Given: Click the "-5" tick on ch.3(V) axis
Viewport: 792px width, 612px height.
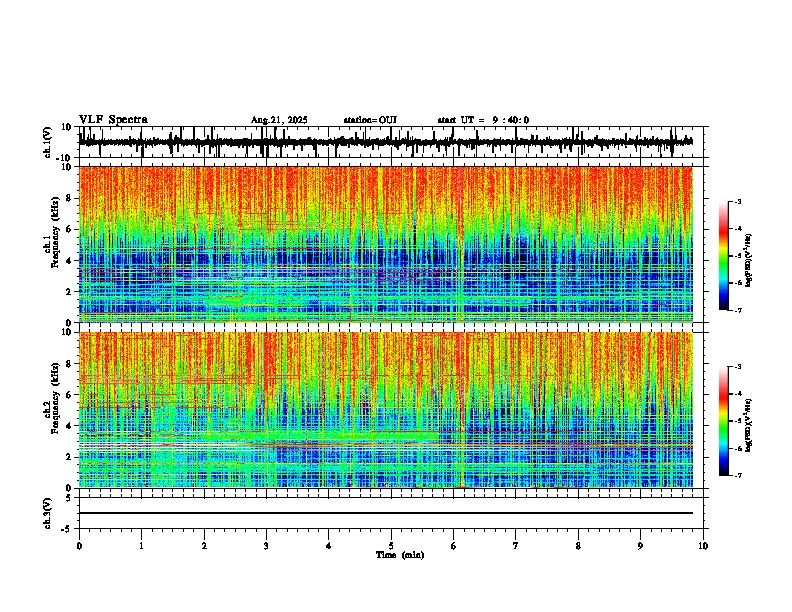Looking at the screenshot, I should (x=67, y=529).
